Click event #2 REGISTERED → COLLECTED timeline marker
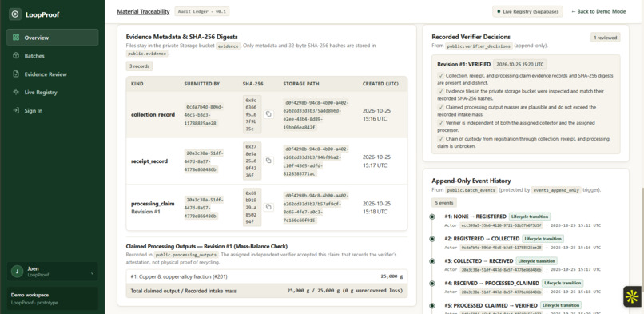The height and width of the screenshot is (314, 644). tap(432, 238)
